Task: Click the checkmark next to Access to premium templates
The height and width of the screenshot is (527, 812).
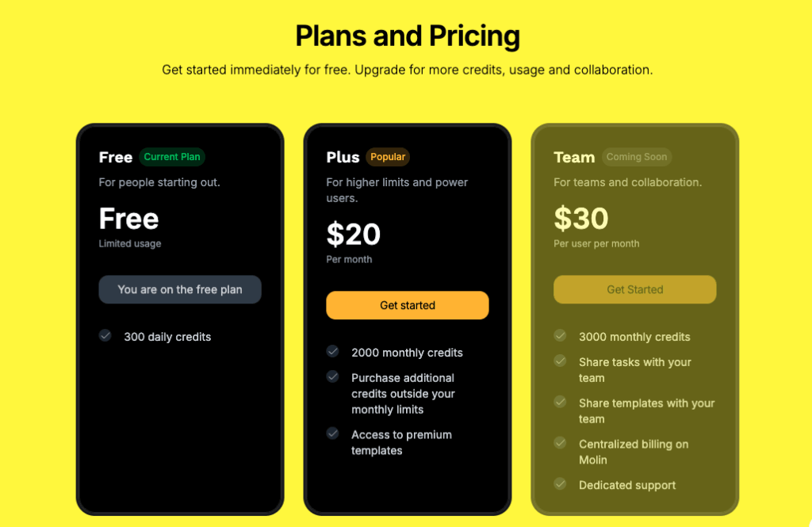Action: [332, 433]
